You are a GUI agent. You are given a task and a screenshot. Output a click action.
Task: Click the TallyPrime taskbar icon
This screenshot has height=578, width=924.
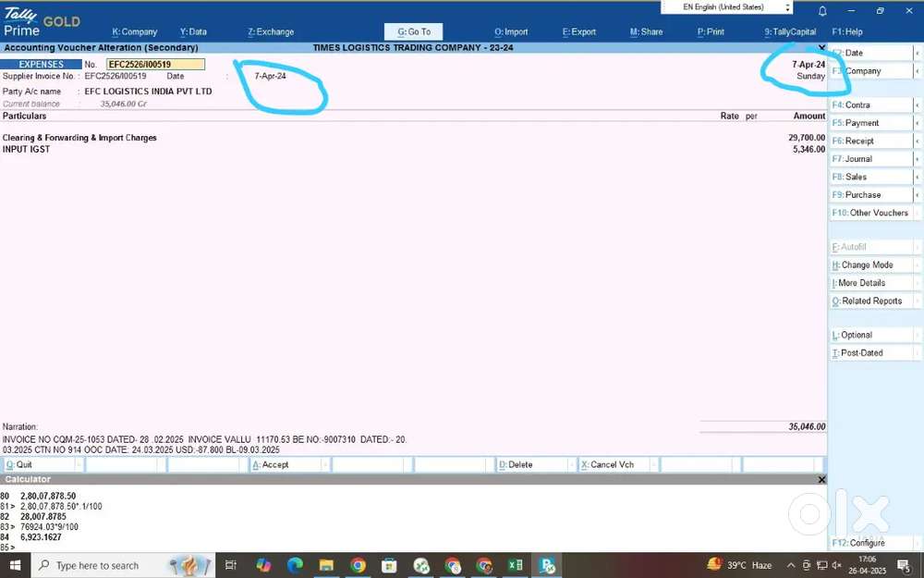click(547, 565)
